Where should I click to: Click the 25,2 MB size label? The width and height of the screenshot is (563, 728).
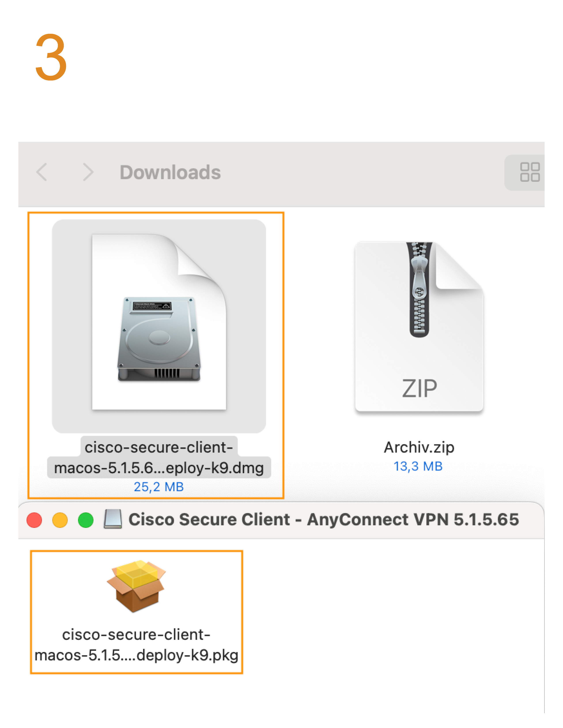point(159,487)
